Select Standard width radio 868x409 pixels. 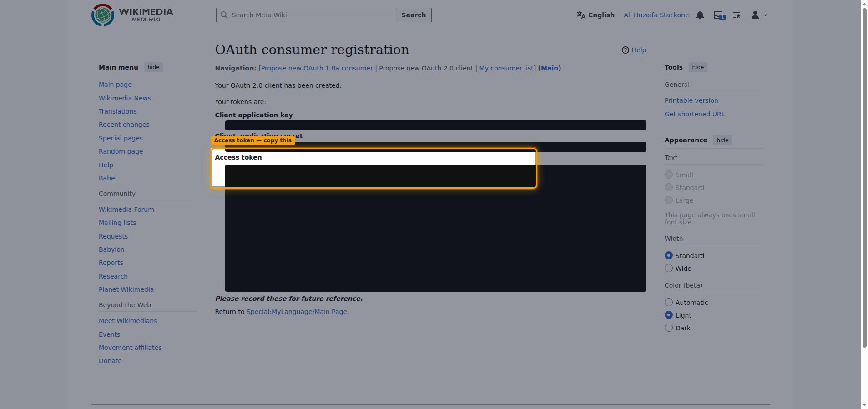click(x=669, y=255)
